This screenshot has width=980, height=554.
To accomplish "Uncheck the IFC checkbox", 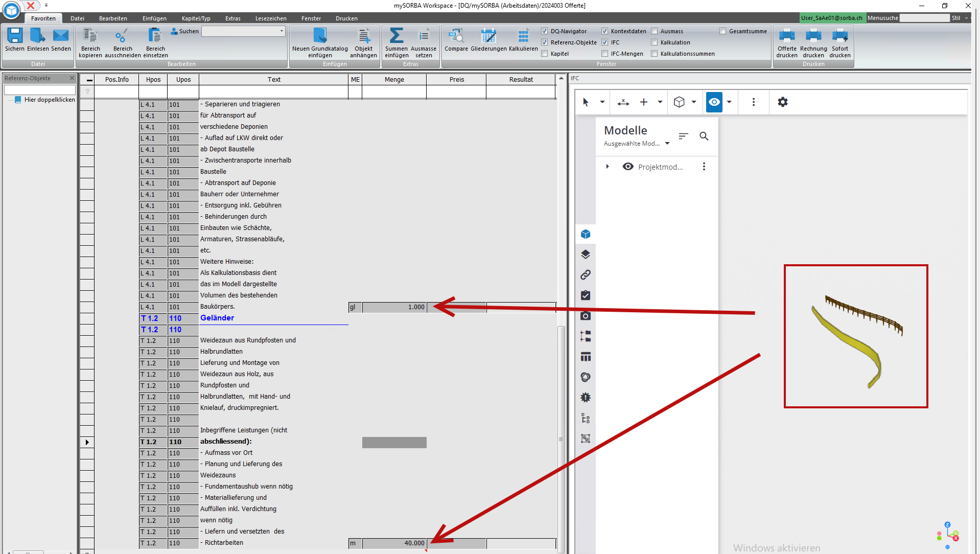I will pos(605,42).
